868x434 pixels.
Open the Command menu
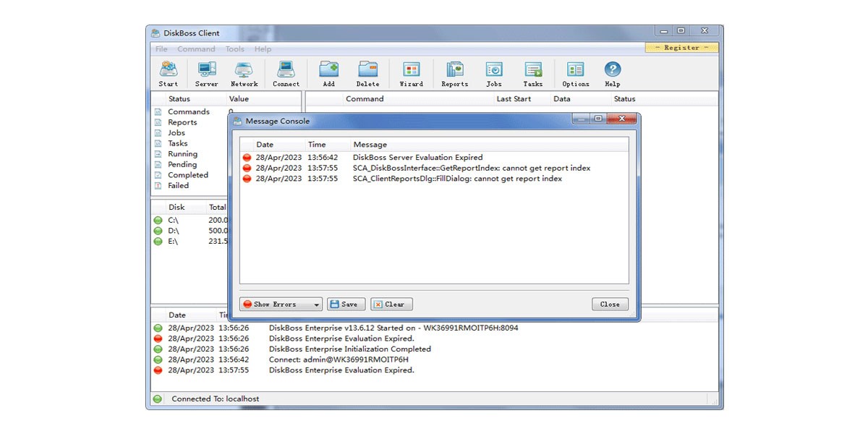(x=196, y=49)
